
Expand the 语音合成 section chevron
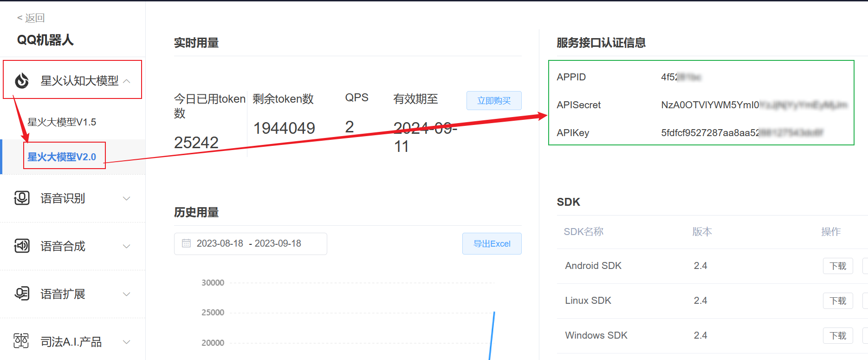(x=126, y=246)
